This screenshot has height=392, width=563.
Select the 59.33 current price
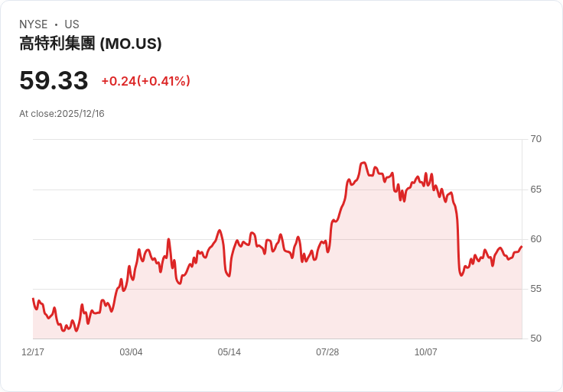coord(54,80)
